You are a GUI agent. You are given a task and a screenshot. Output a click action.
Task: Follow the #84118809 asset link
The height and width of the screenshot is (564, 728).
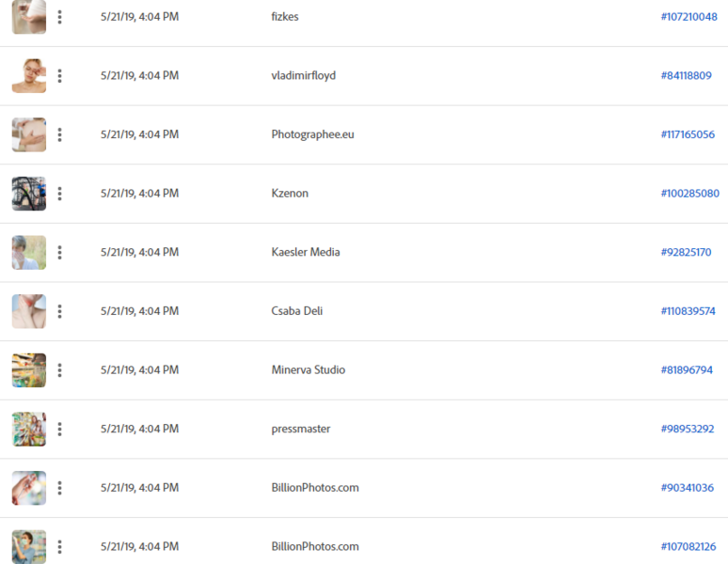(687, 75)
